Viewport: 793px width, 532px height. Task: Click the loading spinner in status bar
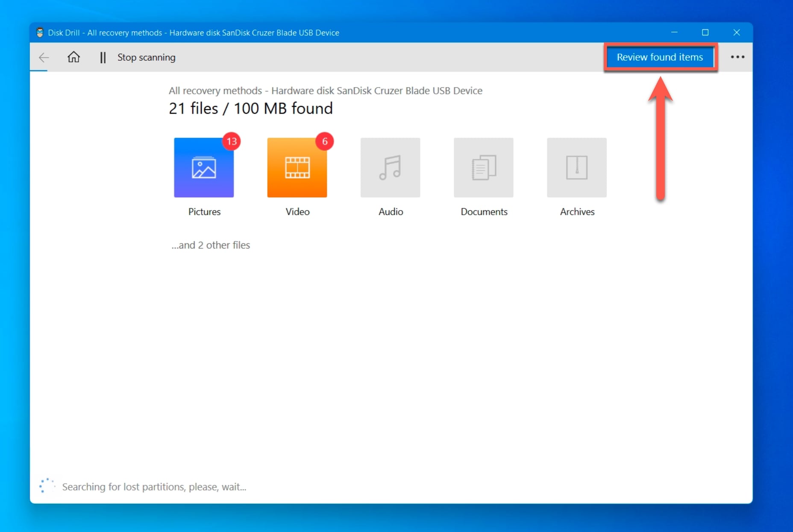click(47, 486)
